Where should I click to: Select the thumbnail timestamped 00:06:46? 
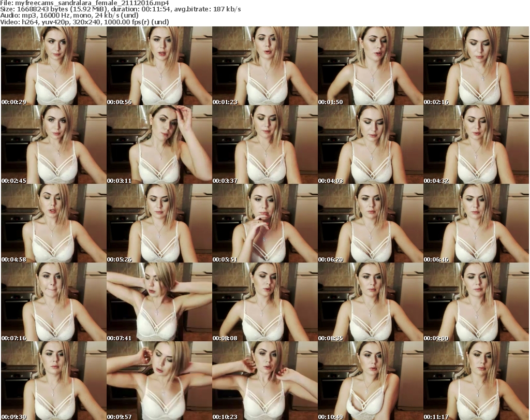[x=476, y=223]
